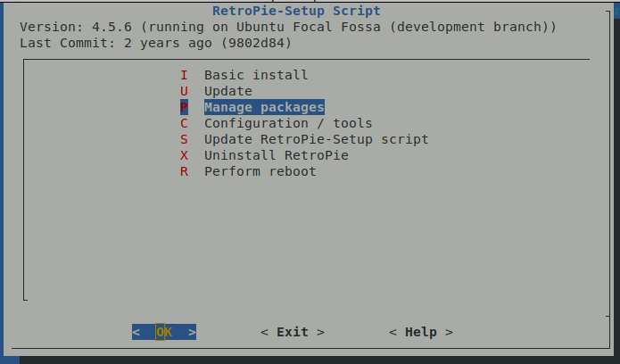Click the red 'X' hotkey letter

coord(184,155)
